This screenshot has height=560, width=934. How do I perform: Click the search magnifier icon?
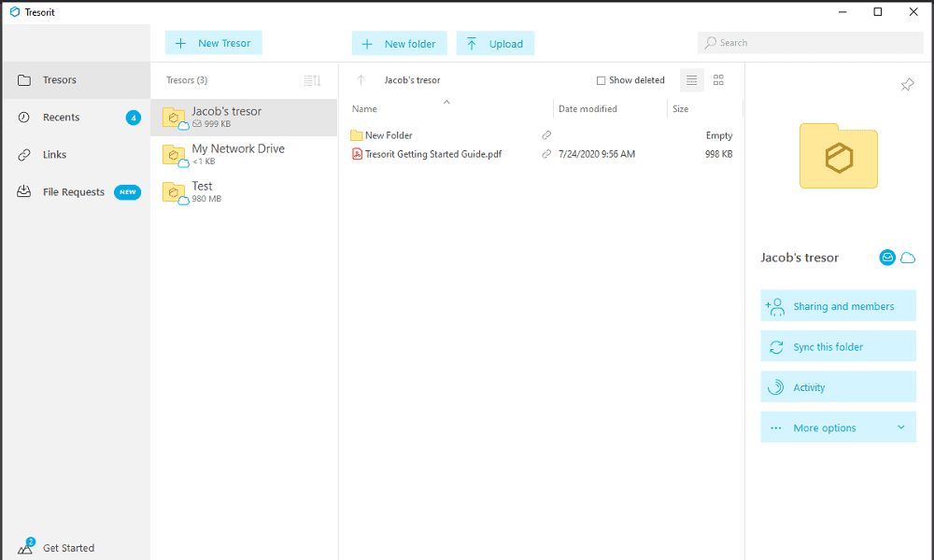tap(711, 43)
